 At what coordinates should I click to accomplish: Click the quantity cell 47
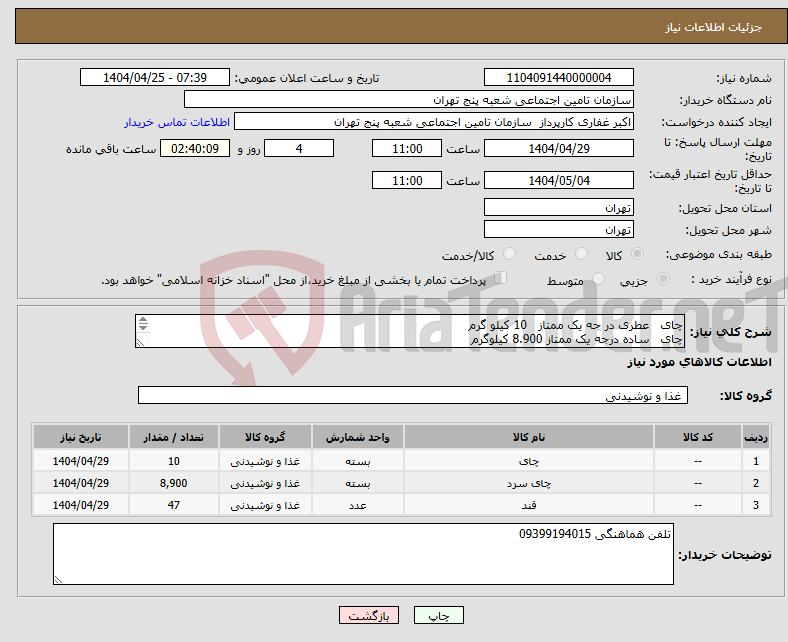pos(173,505)
